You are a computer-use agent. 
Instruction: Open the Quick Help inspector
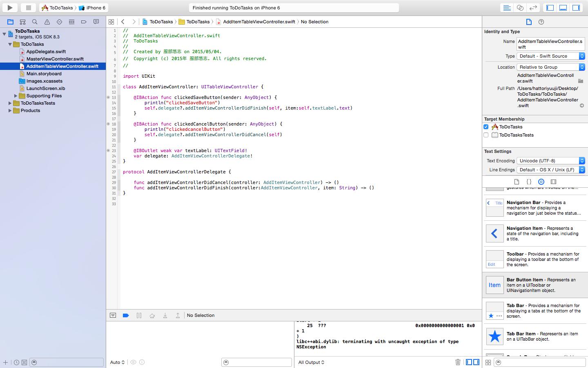[541, 22]
